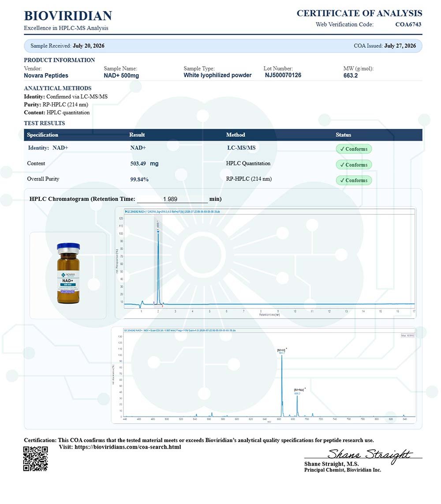The image size is (441, 504).
Task: Open the bioviridians.com coa-search link
Action: [128, 447]
